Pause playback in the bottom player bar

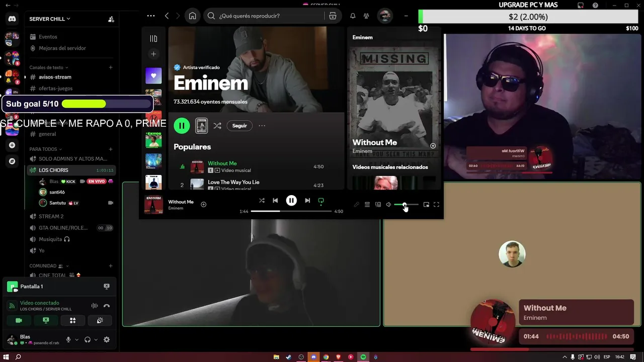pos(291,201)
